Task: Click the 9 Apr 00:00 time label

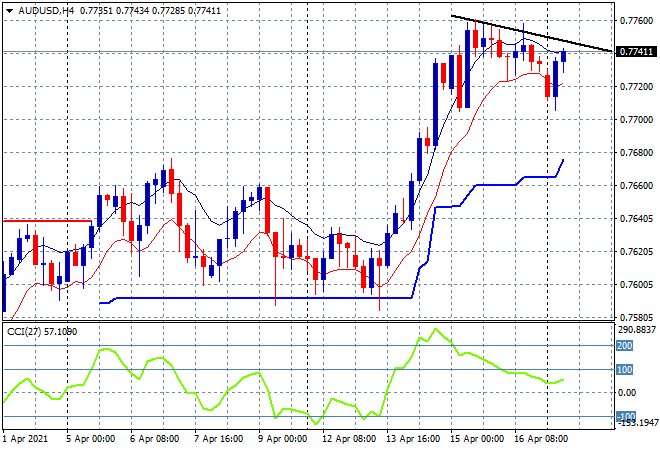Action: [282, 439]
